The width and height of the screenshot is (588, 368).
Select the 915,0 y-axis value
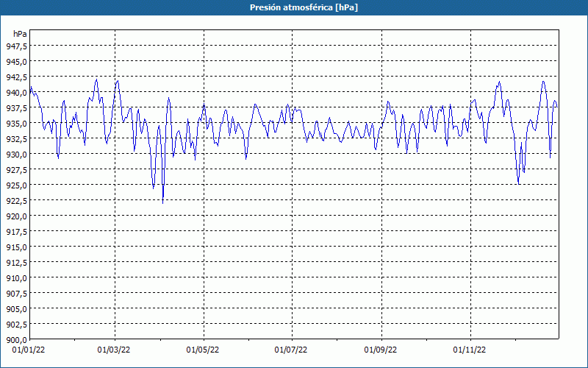pyautogui.click(x=16, y=247)
